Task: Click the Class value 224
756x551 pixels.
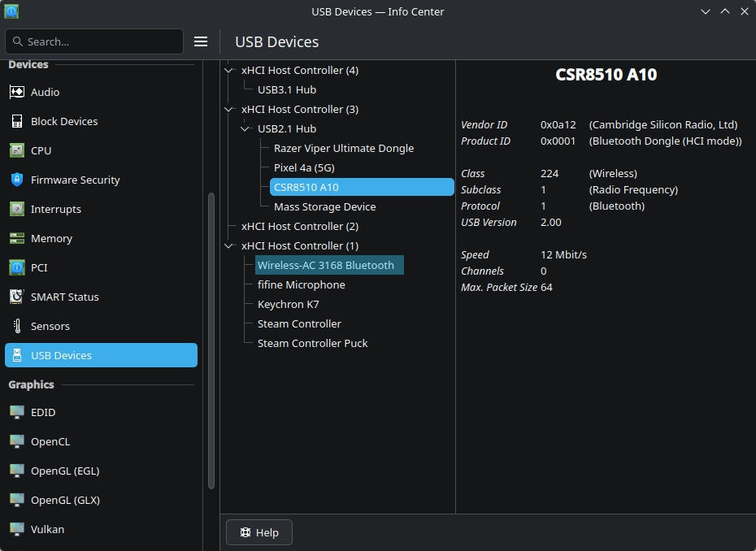Action: (x=550, y=174)
